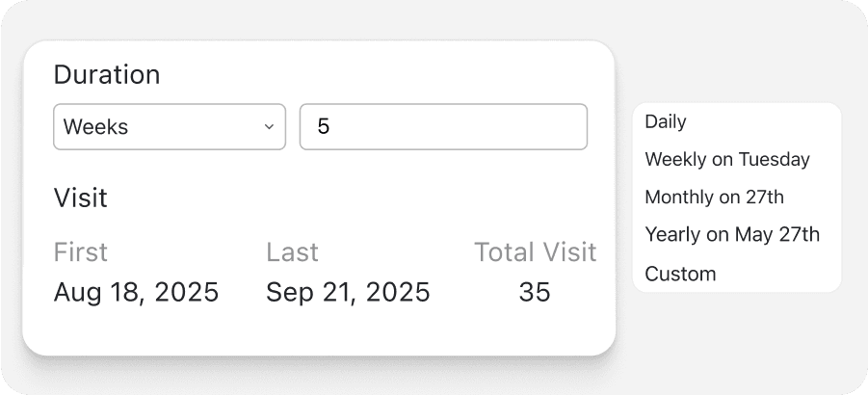The image size is (868, 395).
Task: Pick the Monthly on 27th option
Action: point(714,197)
